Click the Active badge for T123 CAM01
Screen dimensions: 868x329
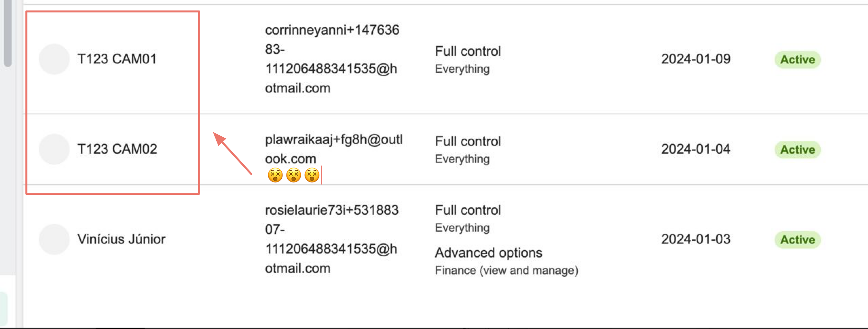[797, 60]
